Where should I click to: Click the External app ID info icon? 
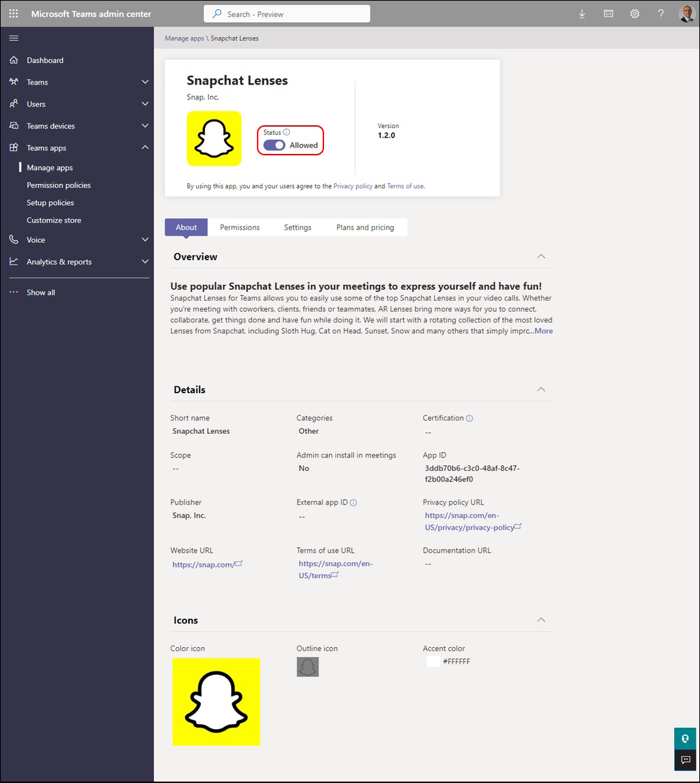(353, 503)
